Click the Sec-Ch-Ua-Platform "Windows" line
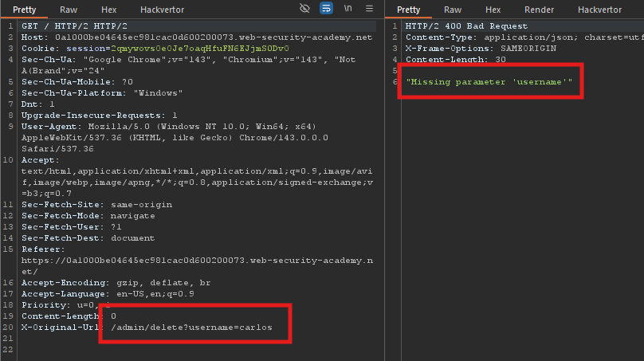 pyautogui.click(x=102, y=92)
